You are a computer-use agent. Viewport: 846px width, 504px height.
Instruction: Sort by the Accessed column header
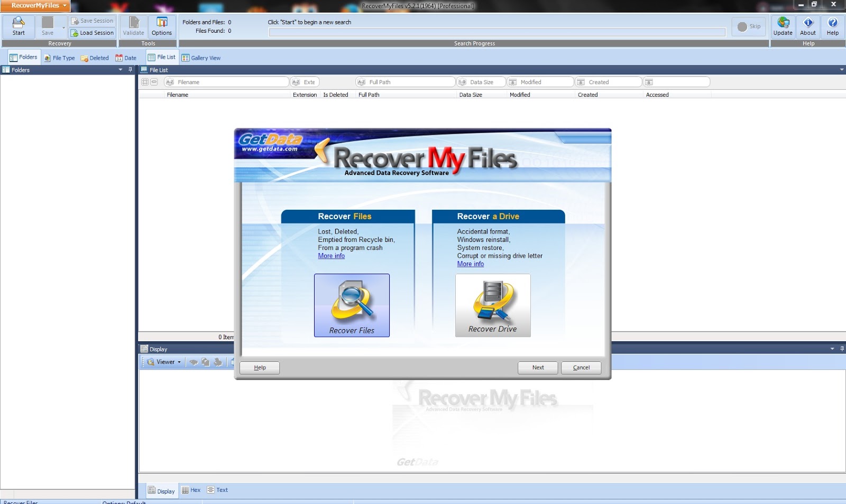pos(657,95)
